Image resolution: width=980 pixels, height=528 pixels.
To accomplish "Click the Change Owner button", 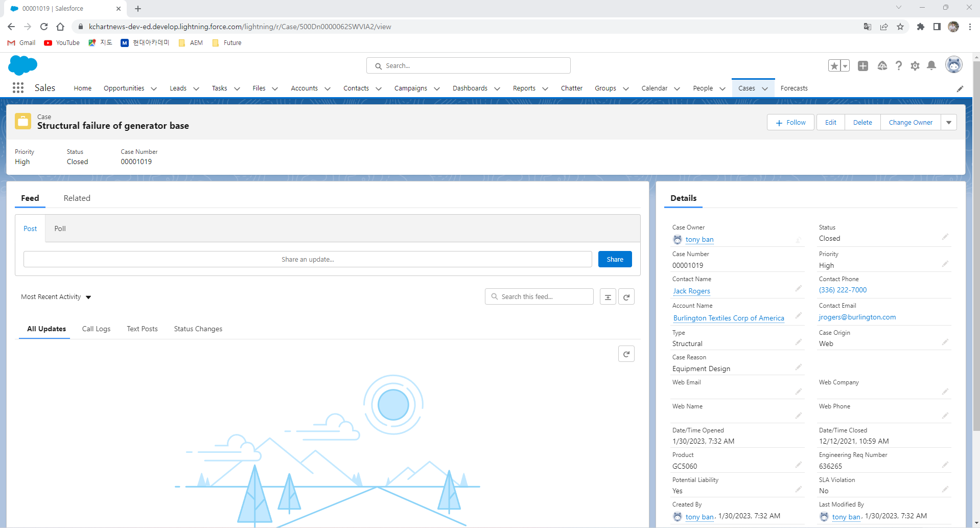I will pos(911,122).
